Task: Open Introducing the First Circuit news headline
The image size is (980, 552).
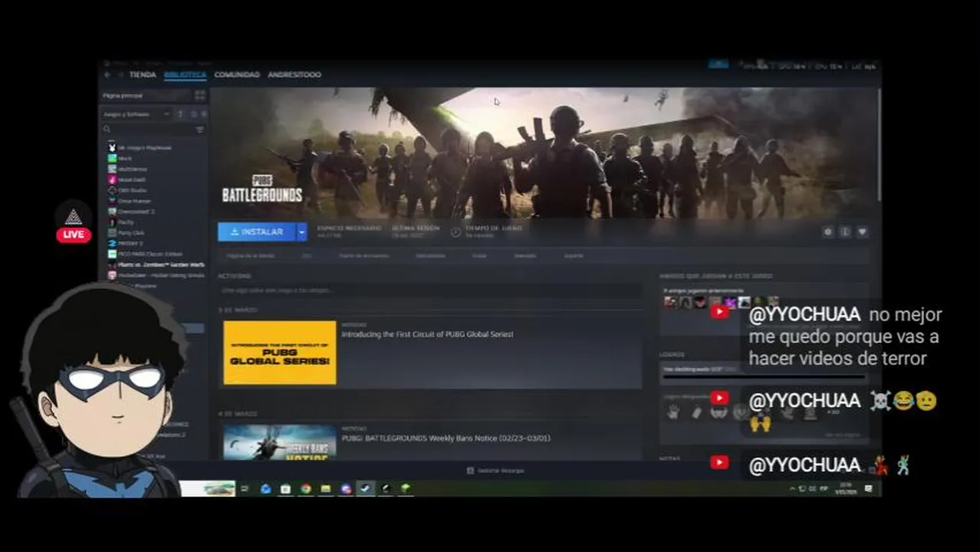Action: 427,334
